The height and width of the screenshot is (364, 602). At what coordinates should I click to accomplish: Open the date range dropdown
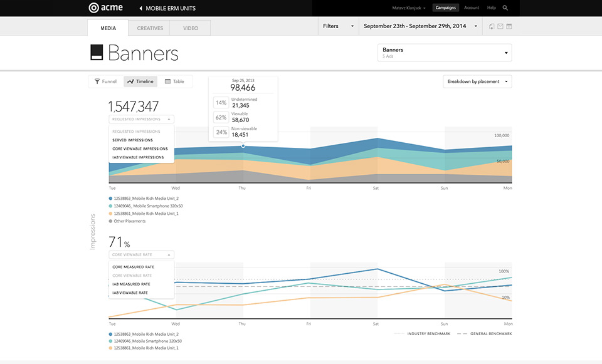420,26
